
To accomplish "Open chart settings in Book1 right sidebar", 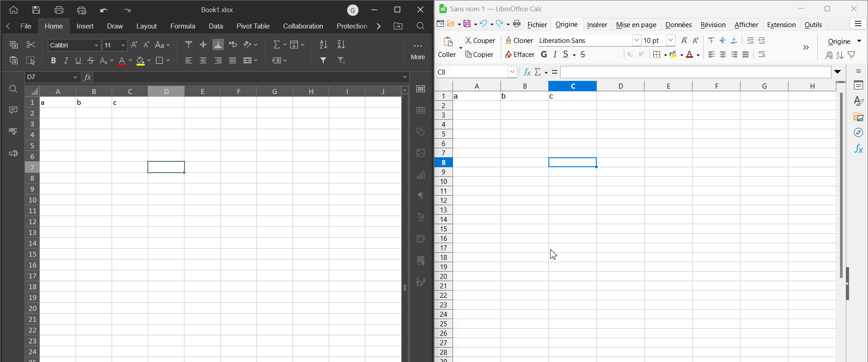I will pyautogui.click(x=421, y=175).
